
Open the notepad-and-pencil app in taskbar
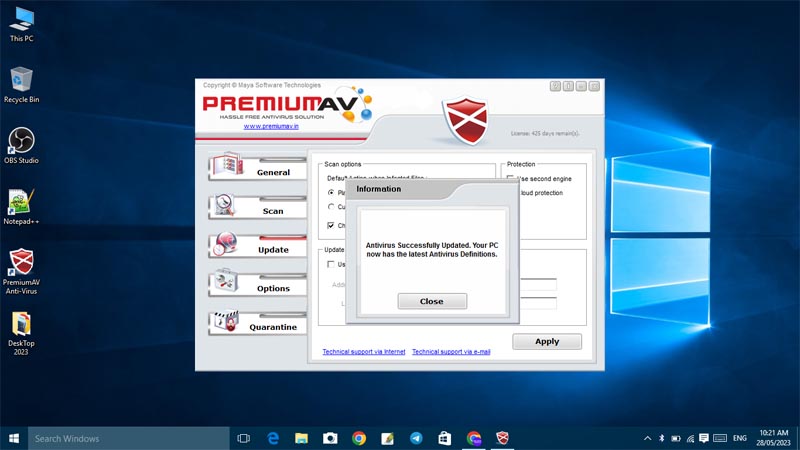point(387,438)
